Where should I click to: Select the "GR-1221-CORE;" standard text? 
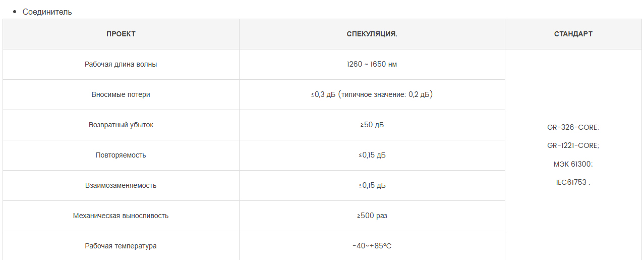[x=573, y=145]
